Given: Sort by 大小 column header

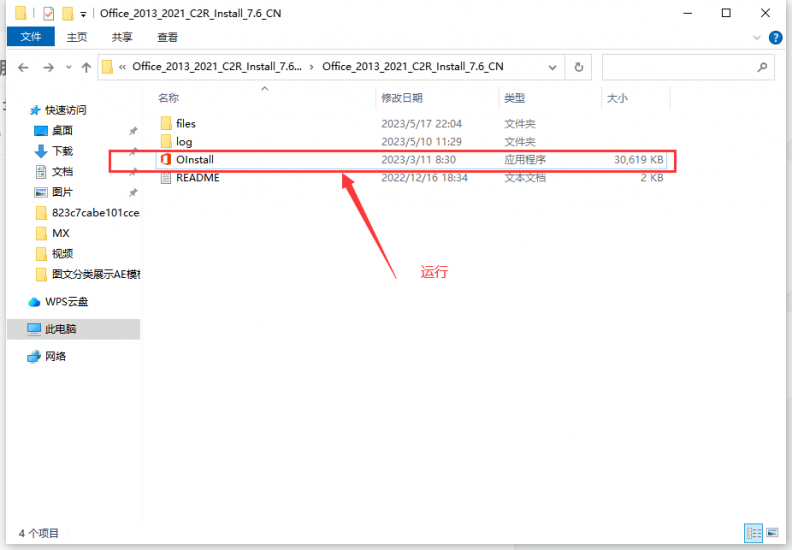Looking at the screenshot, I should pyautogui.click(x=617, y=98).
